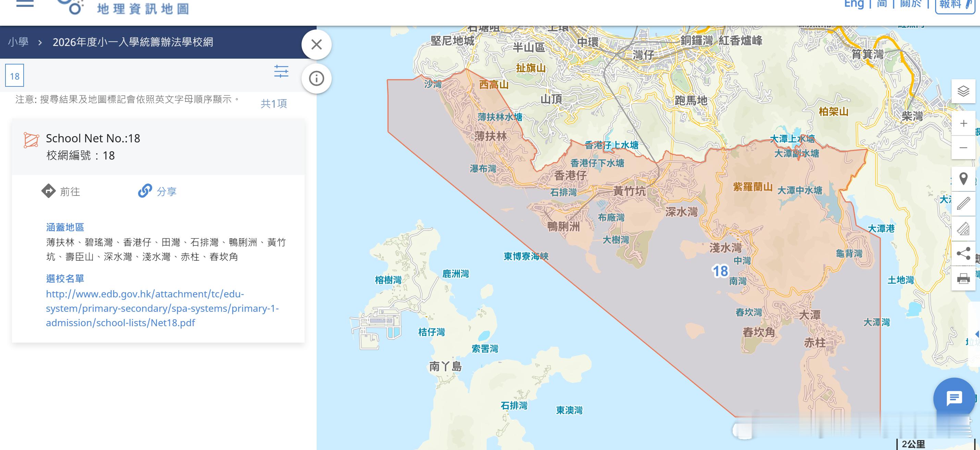The height and width of the screenshot is (450, 980).
Task: Switch language to Eng
Action: (854, 4)
